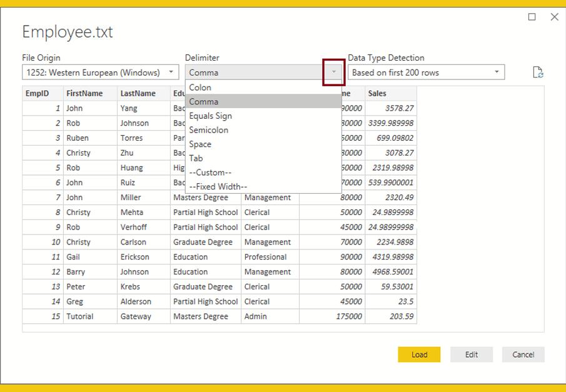Click the refresh preview file icon
The image size is (566, 392).
click(x=537, y=73)
